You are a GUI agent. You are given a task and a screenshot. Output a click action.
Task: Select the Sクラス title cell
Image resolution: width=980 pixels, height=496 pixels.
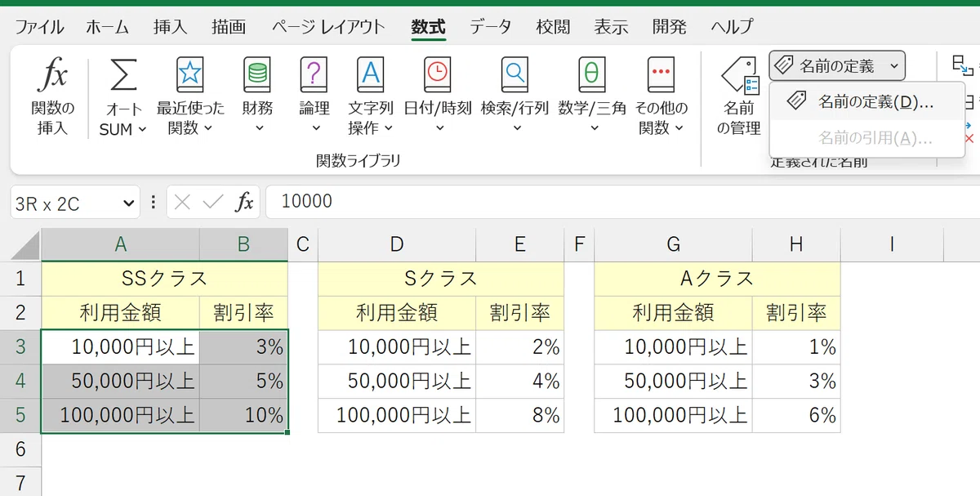[x=441, y=279]
